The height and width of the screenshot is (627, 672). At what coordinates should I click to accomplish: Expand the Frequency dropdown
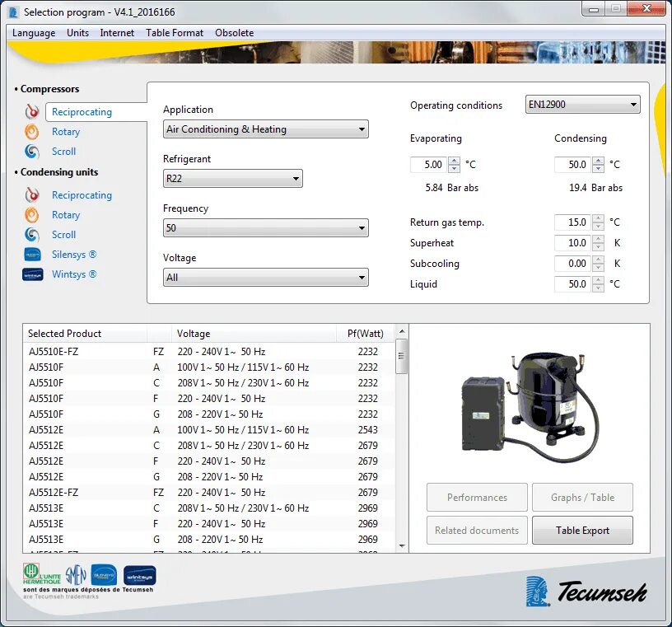click(266, 227)
